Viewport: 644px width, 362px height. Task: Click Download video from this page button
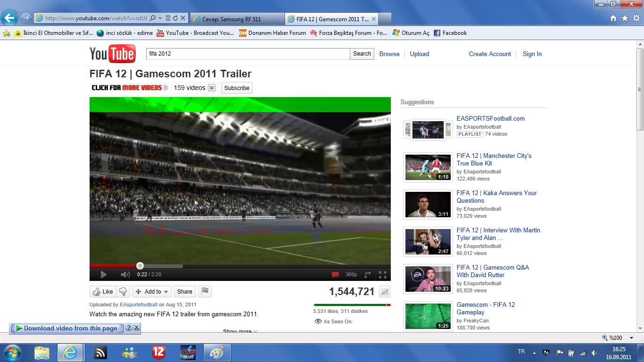pyautogui.click(x=67, y=328)
